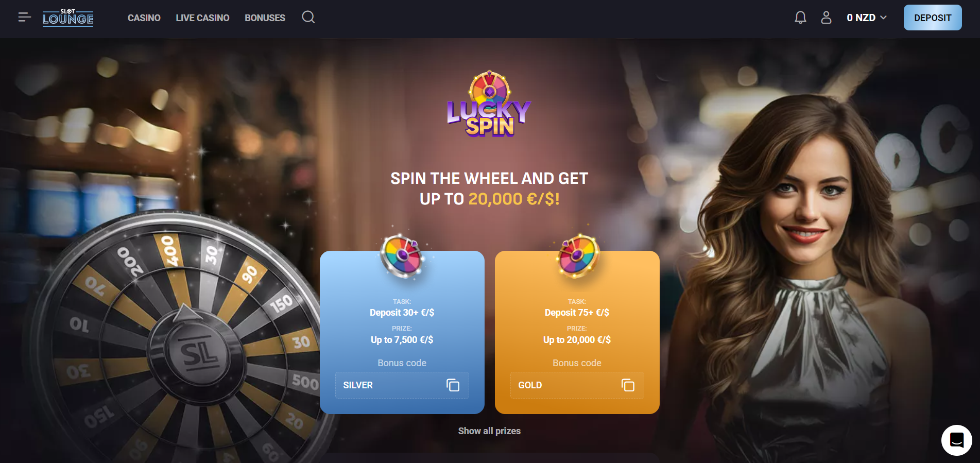980x463 pixels.
Task: Open the Live Casino menu
Action: (x=202, y=18)
